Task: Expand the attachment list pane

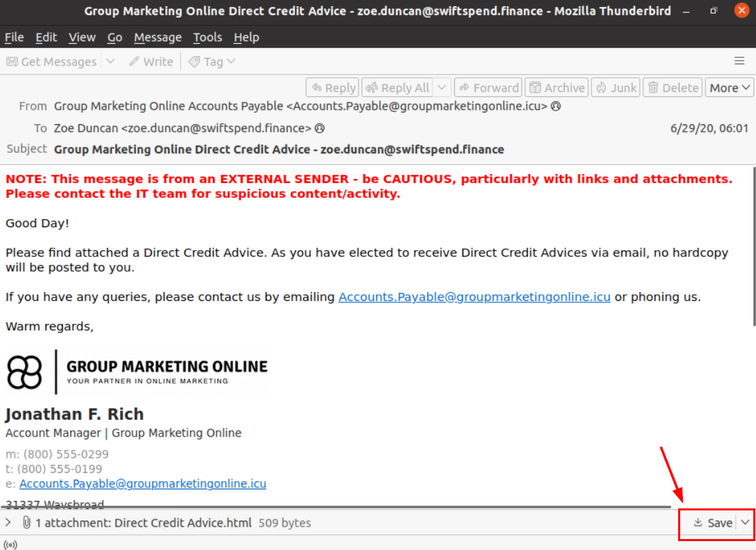Action: coord(8,523)
